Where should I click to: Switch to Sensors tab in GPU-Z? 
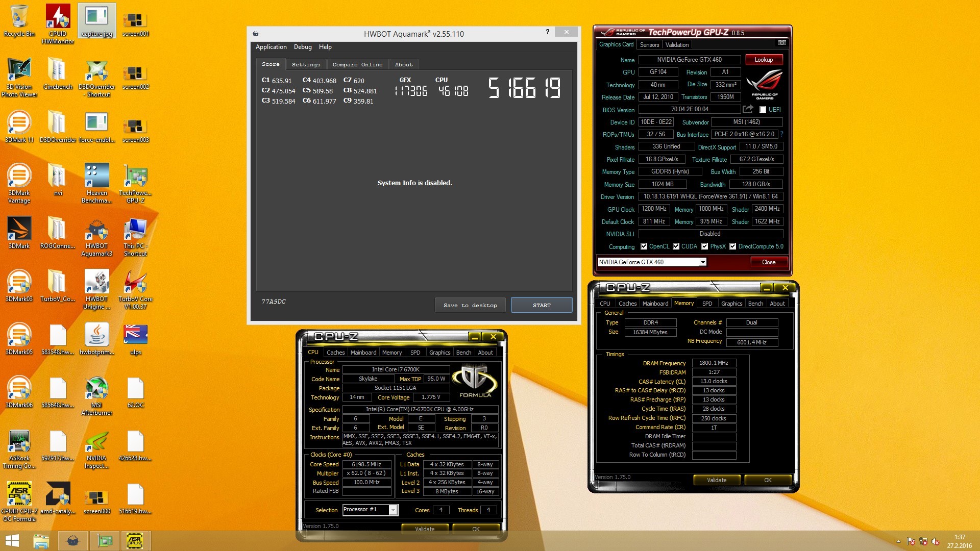pyautogui.click(x=649, y=45)
